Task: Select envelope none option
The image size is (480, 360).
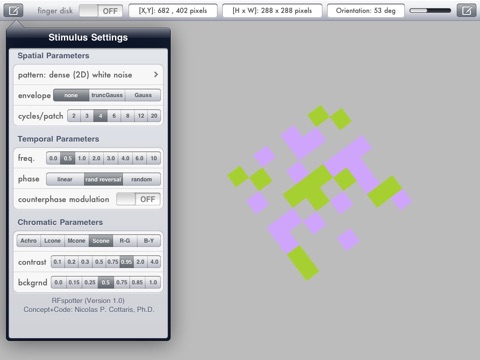Action: (71, 95)
